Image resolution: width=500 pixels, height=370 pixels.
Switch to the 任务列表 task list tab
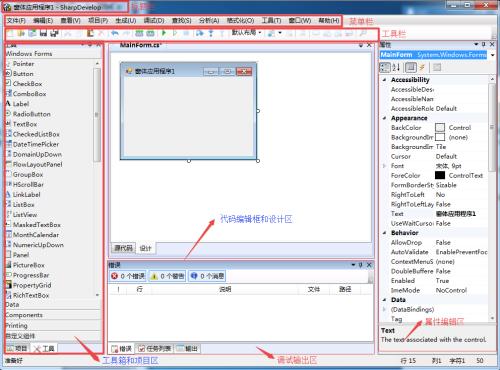[155, 349]
